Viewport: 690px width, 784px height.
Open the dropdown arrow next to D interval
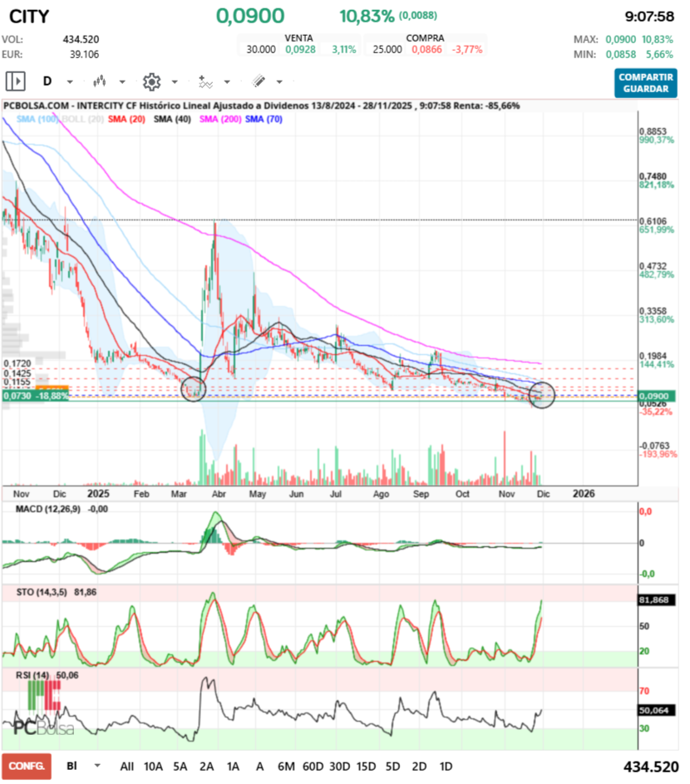point(70,81)
